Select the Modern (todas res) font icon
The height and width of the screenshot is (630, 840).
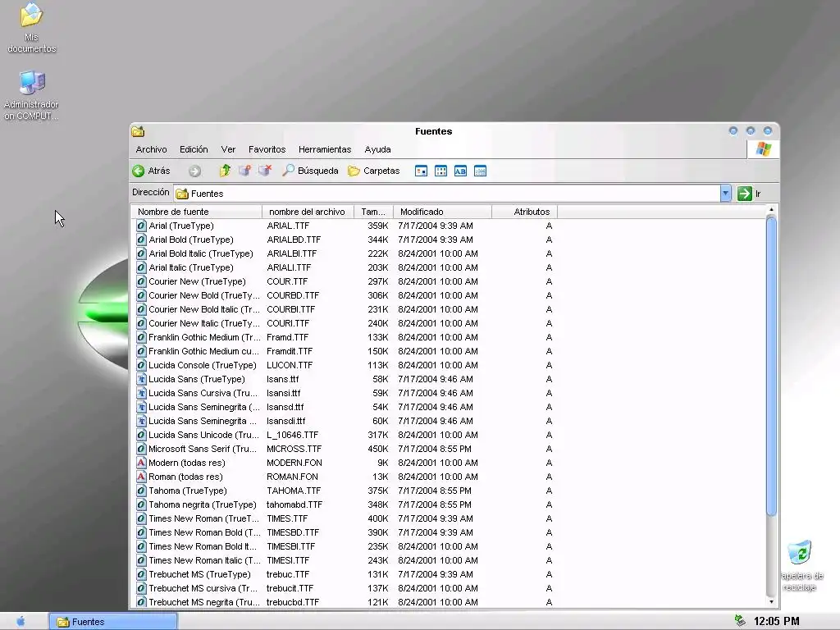click(x=141, y=463)
